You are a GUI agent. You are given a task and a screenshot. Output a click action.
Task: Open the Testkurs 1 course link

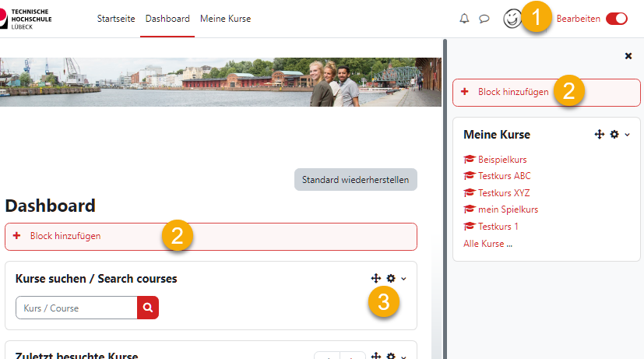[498, 227]
